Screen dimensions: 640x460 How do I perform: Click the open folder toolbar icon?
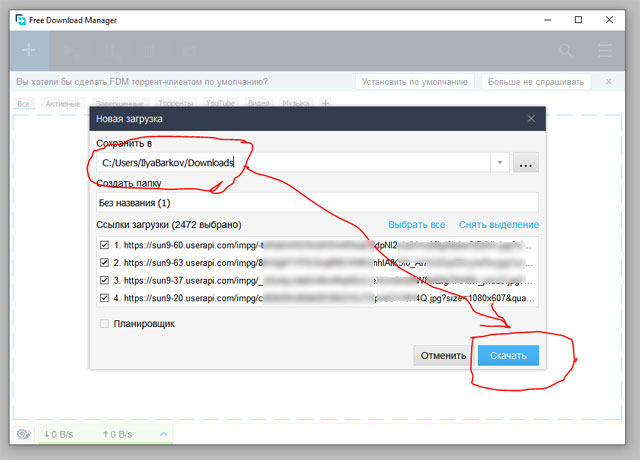coord(189,51)
